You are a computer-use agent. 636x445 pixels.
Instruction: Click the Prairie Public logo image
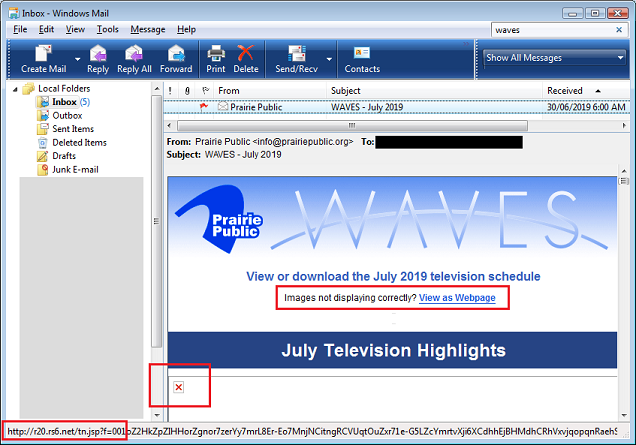219,219
